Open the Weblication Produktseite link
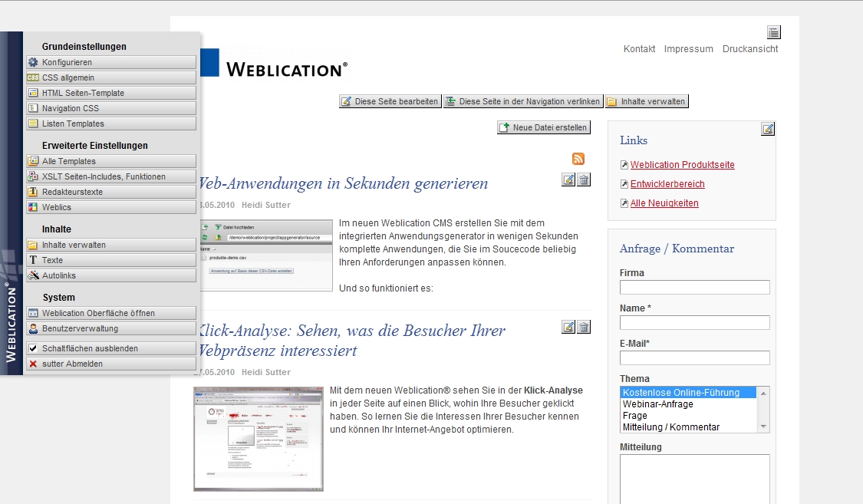Viewport: 863px width, 504px height. [x=681, y=164]
